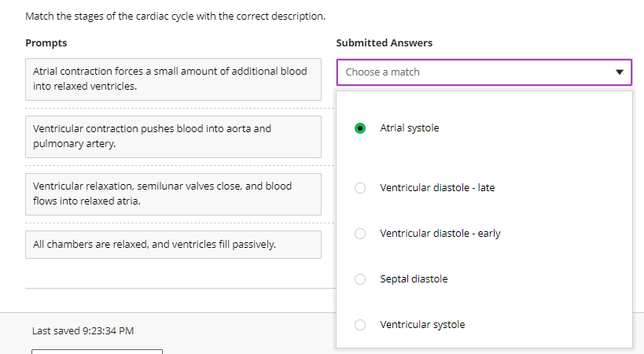Select the Atrial systole radio button
This screenshot has width=644, height=354.
[x=360, y=128]
